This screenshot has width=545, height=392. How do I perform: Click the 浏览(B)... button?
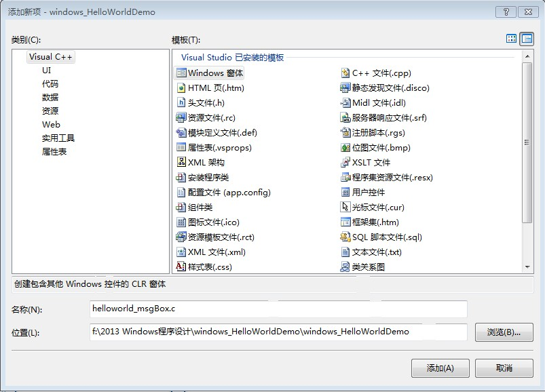click(x=504, y=332)
